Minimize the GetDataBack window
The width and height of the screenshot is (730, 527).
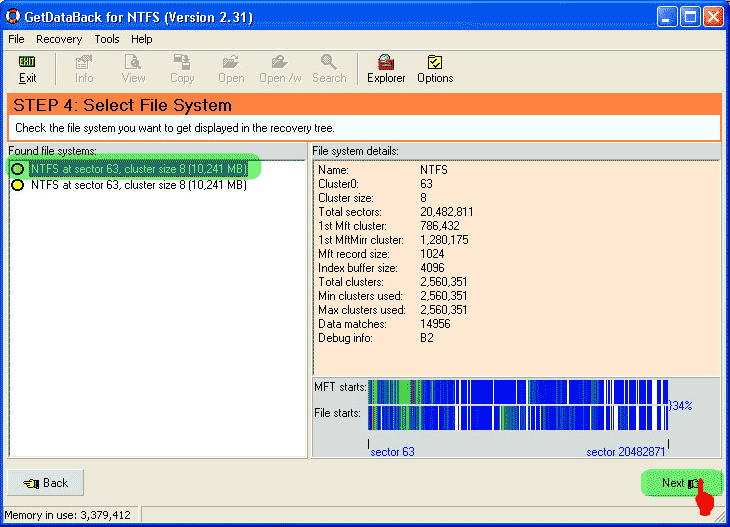[x=667, y=17]
